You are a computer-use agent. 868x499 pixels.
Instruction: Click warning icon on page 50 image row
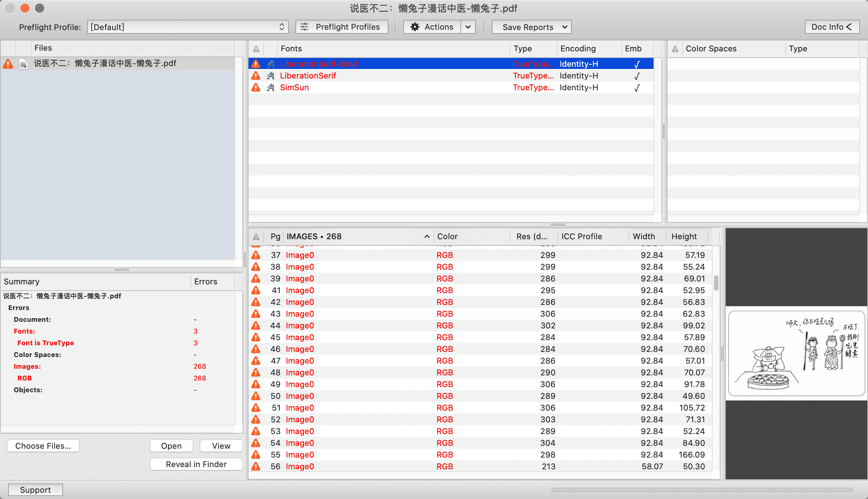point(256,396)
